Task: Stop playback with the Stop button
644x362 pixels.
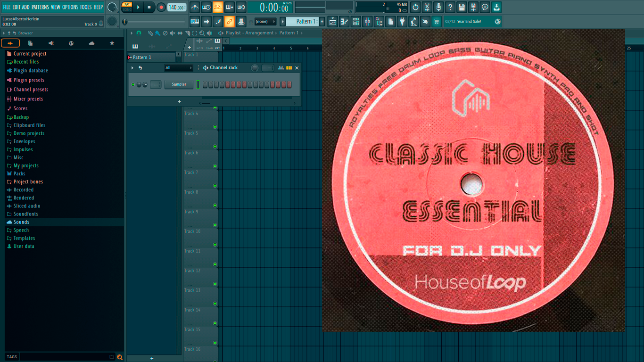Action: [x=149, y=7]
